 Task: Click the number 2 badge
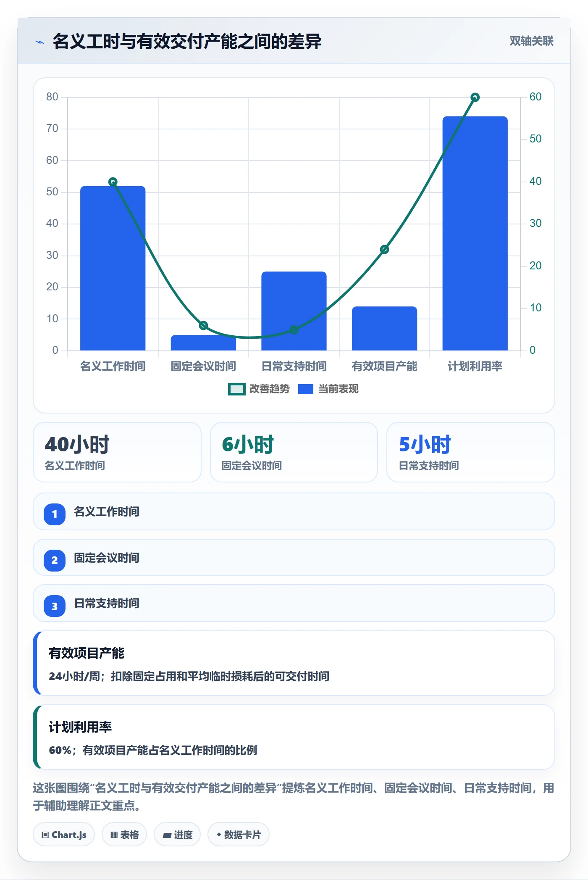click(55, 560)
